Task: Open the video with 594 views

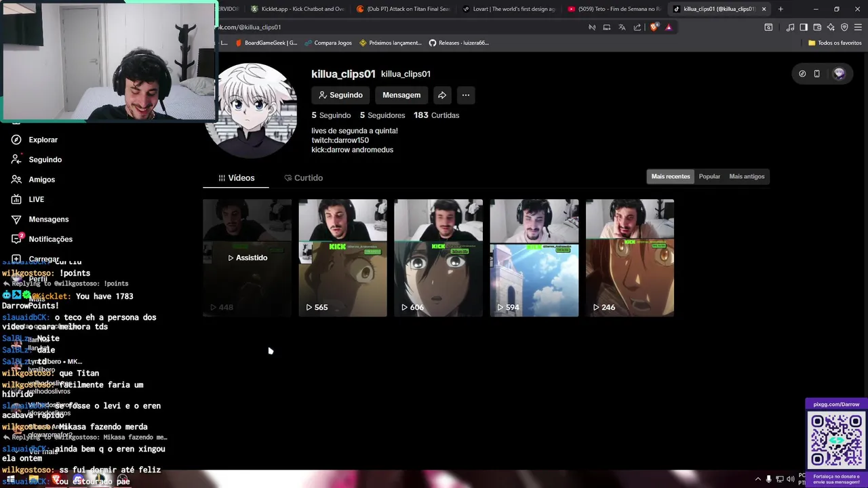Action: point(534,258)
